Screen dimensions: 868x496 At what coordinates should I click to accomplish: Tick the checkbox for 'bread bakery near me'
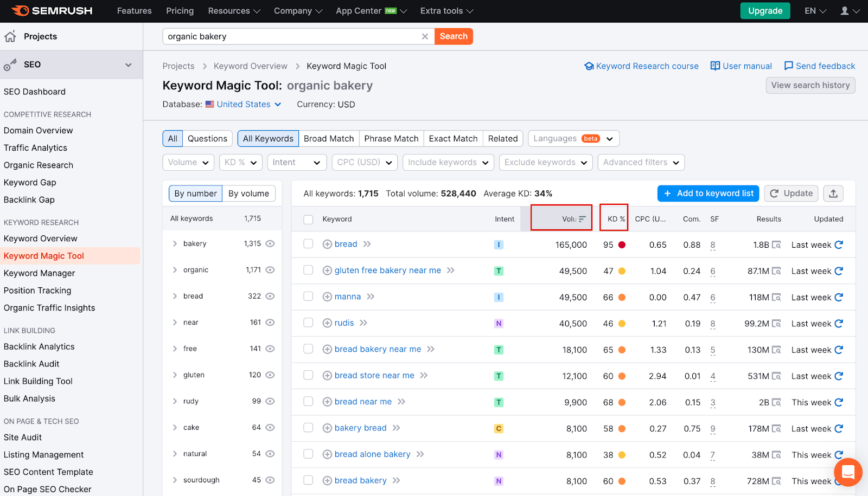[x=308, y=349]
